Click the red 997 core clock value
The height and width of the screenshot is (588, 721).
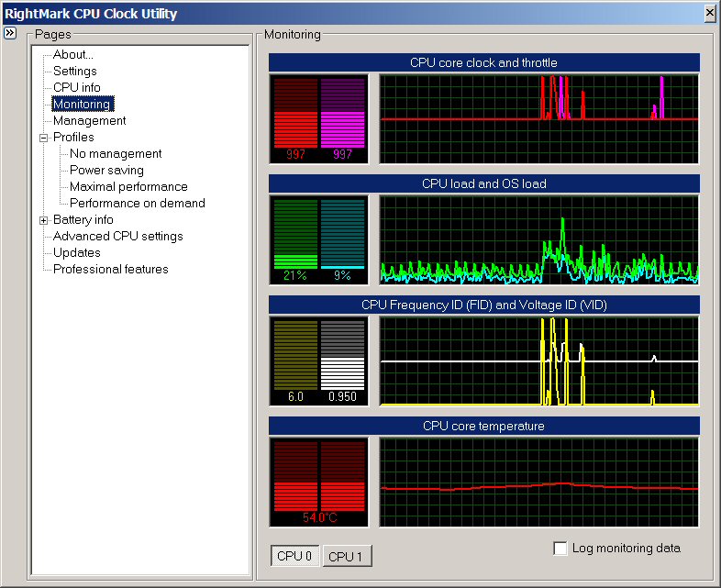pyautogui.click(x=295, y=154)
